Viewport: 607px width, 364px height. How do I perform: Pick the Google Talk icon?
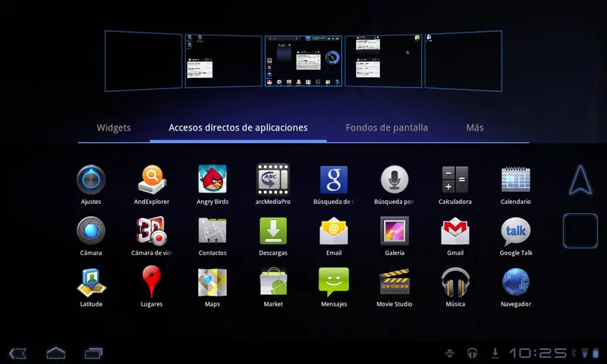[516, 231]
